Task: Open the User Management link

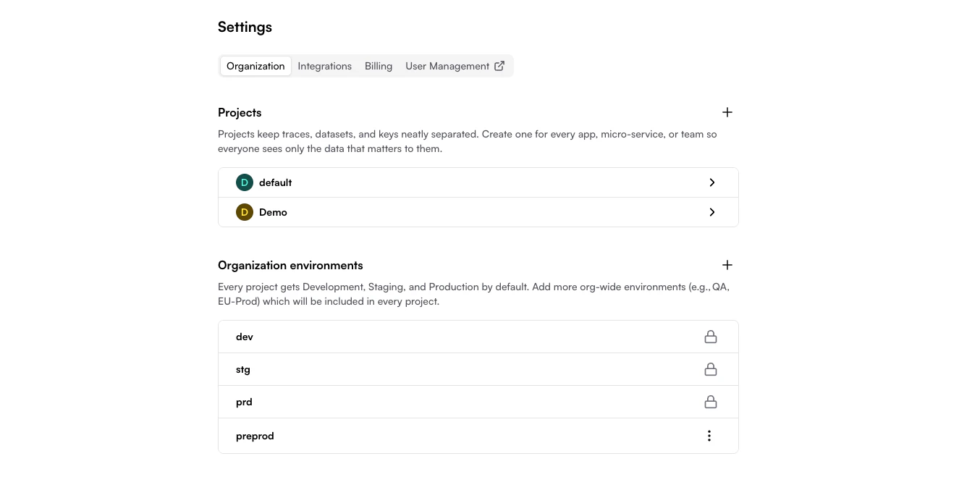Action: coord(447,66)
